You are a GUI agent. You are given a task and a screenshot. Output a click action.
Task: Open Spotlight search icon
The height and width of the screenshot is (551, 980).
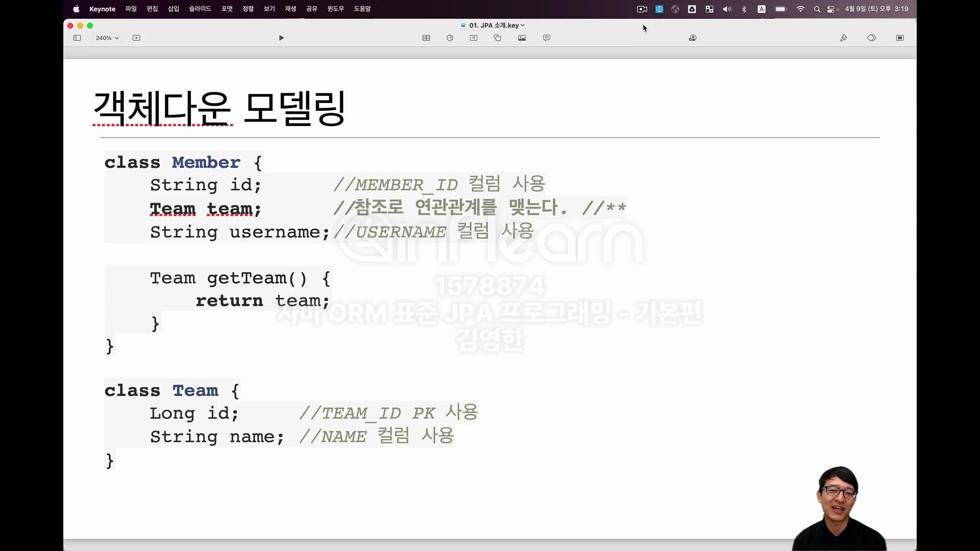click(817, 9)
